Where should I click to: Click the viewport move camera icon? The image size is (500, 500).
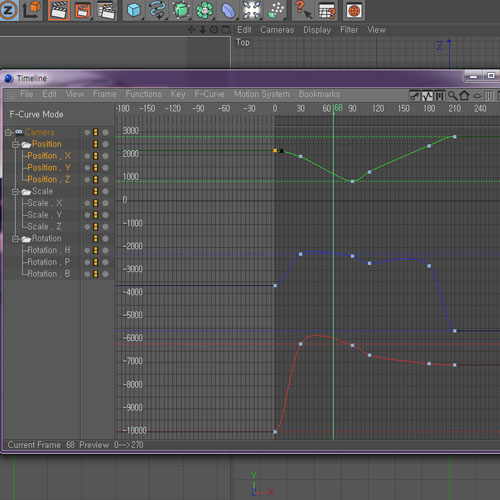tap(191, 30)
